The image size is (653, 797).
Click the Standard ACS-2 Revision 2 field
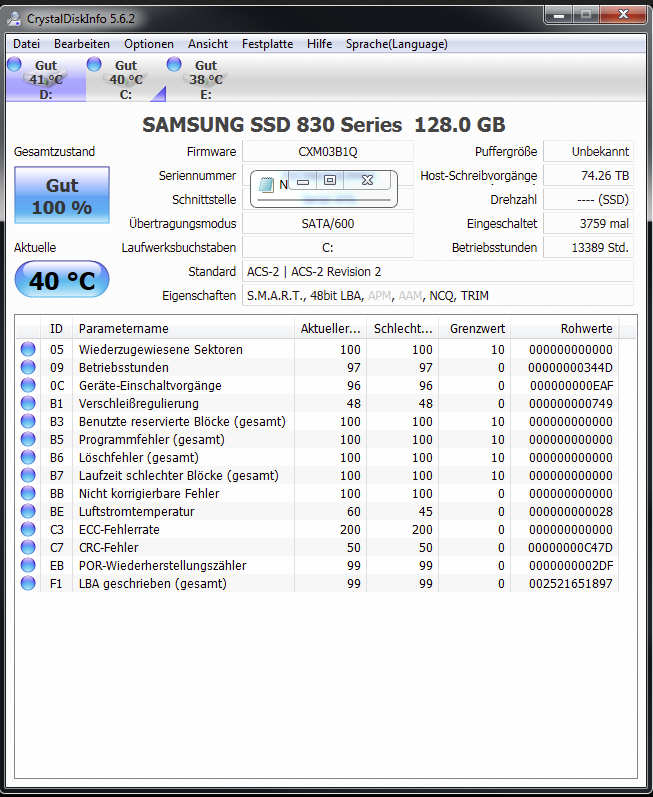[438, 271]
